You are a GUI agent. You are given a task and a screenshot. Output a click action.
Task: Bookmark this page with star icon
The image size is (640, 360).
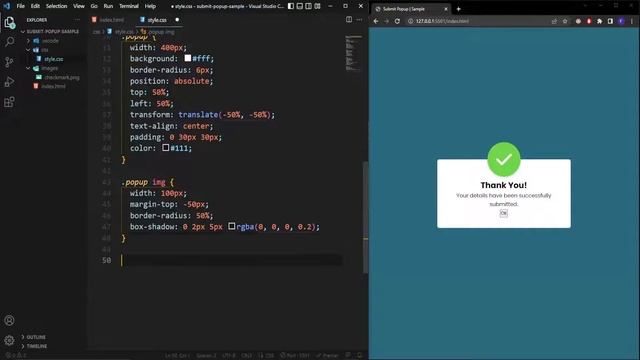[x=565, y=21]
